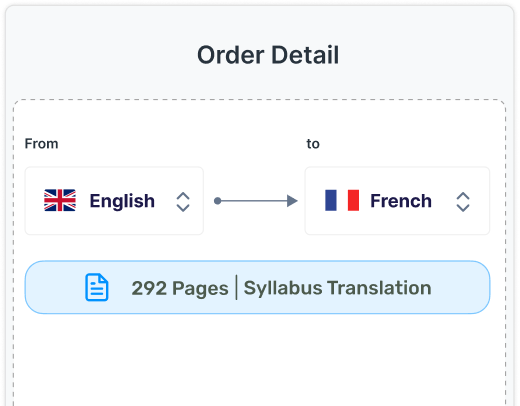Viewport: 520px width, 406px height.
Task: Click the UK flag icon beside English
Action: [x=60, y=200]
